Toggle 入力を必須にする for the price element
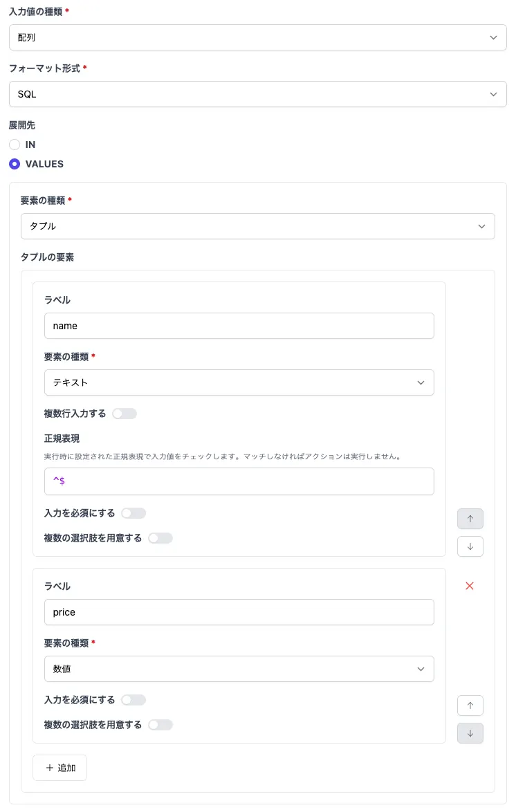This screenshot has width=516, height=812. coord(133,700)
